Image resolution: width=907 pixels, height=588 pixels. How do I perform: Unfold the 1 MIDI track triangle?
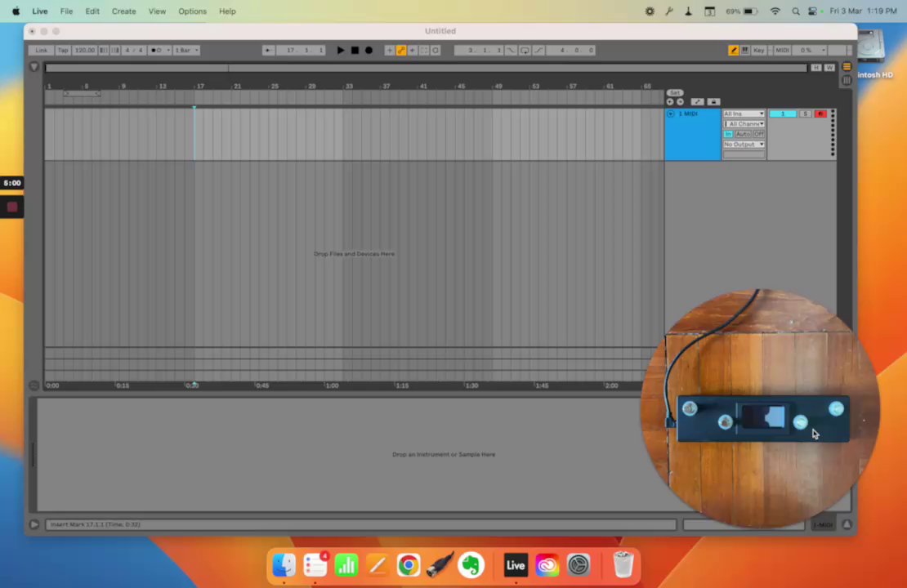(x=670, y=114)
